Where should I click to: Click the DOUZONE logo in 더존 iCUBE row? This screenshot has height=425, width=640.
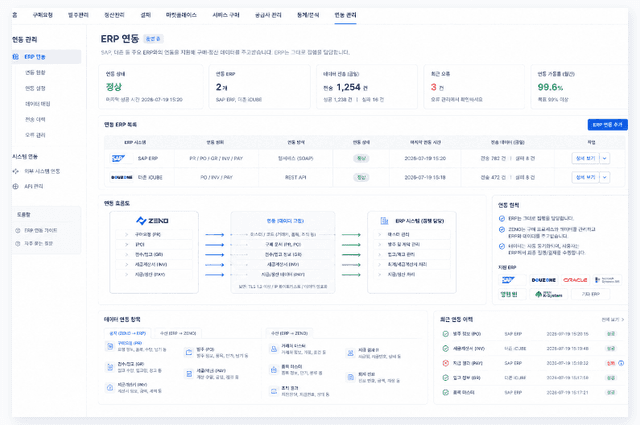point(122,178)
